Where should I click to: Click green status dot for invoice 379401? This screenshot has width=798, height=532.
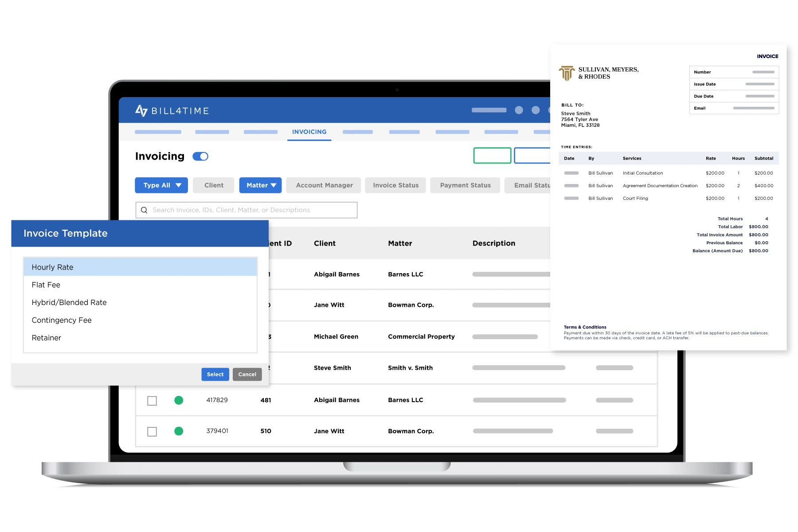pyautogui.click(x=179, y=431)
